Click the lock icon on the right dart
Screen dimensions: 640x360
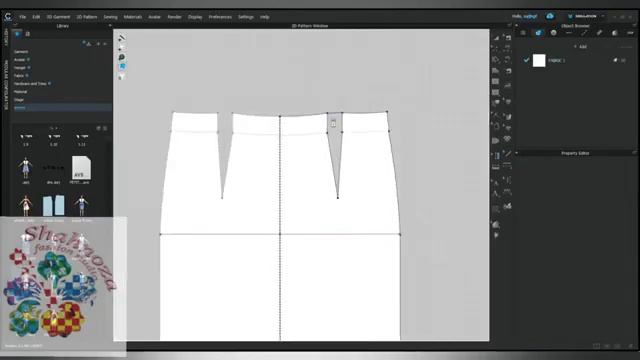pos(333,123)
